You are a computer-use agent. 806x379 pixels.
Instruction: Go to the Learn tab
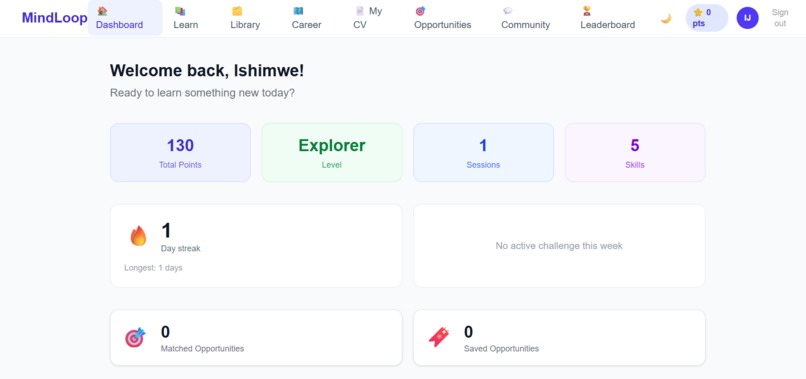[186, 18]
